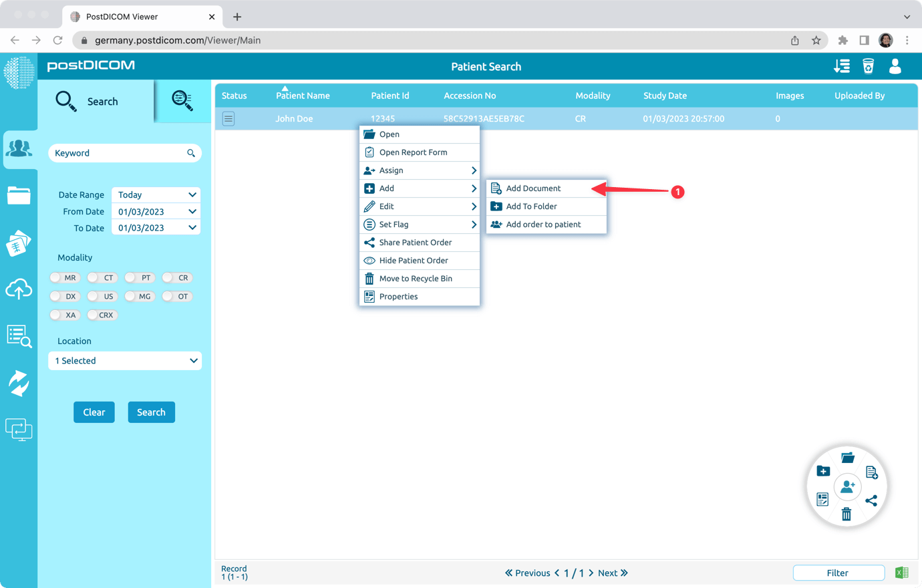Screen dimensions: 922x588
Task: Open the Recycle Bin from the top bar
Action: pyautogui.click(x=868, y=66)
